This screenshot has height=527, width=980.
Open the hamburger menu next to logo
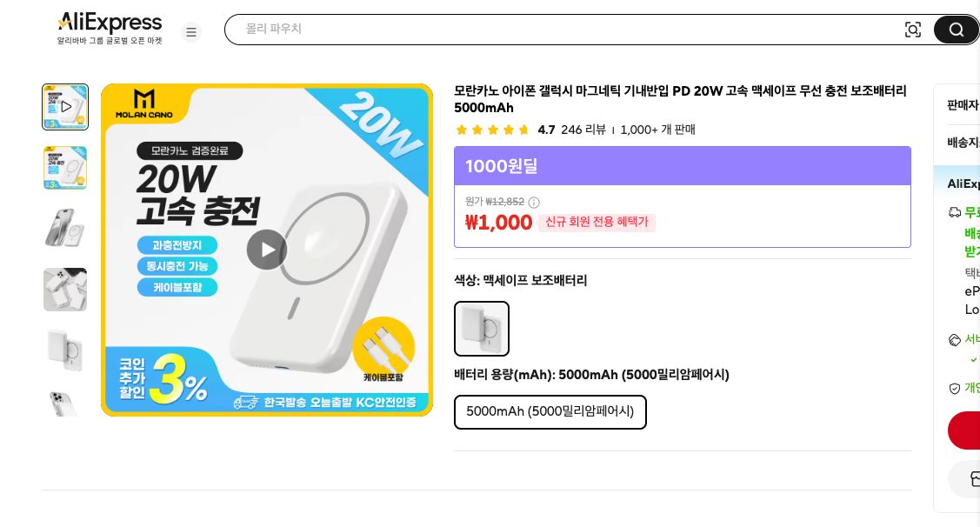click(x=191, y=32)
